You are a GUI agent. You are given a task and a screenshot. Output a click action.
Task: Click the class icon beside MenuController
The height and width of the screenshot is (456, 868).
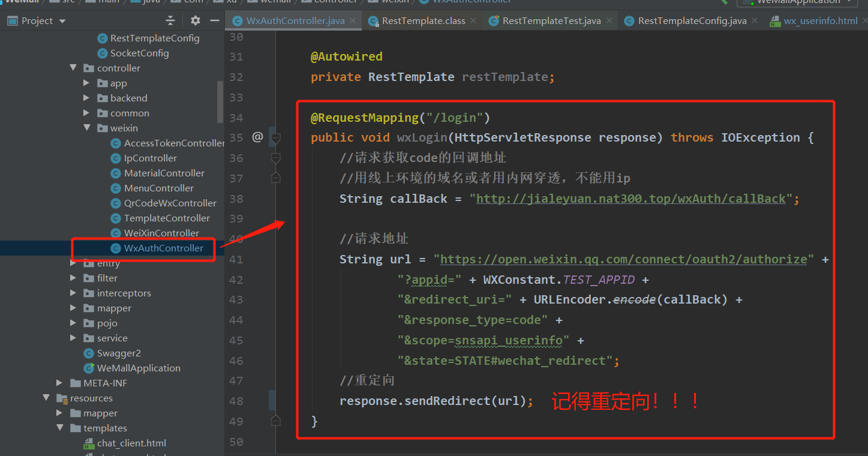coord(116,188)
